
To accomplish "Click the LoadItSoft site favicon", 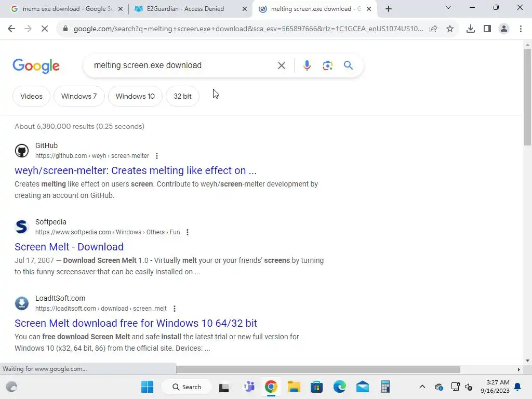I will (22, 303).
